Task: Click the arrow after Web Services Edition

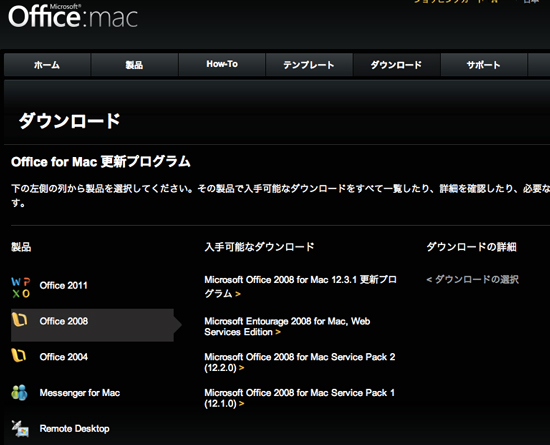Action: [278, 332]
